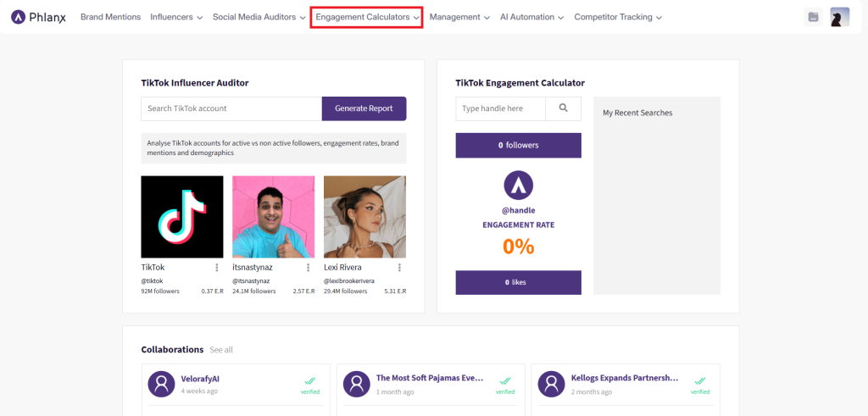
Task: Expand the Social Media Auditors dropdown
Action: (x=259, y=17)
